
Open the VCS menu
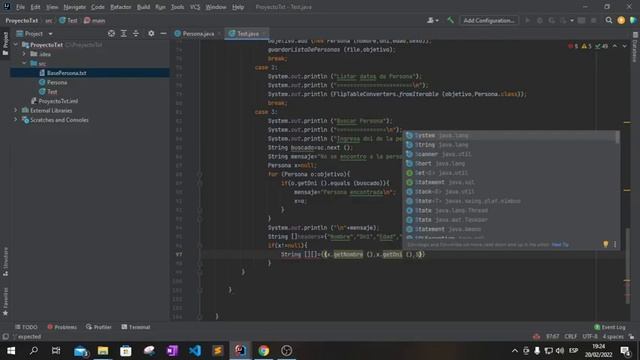tap(195, 7)
